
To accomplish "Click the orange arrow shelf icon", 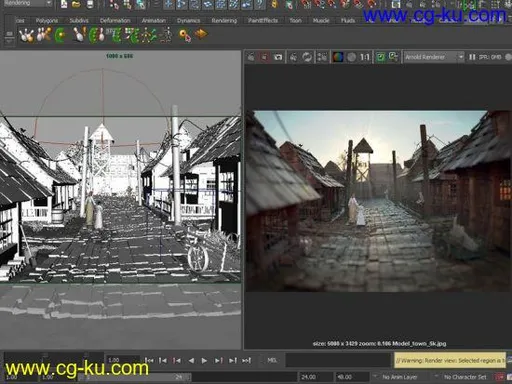I will pyautogui.click(x=201, y=34).
